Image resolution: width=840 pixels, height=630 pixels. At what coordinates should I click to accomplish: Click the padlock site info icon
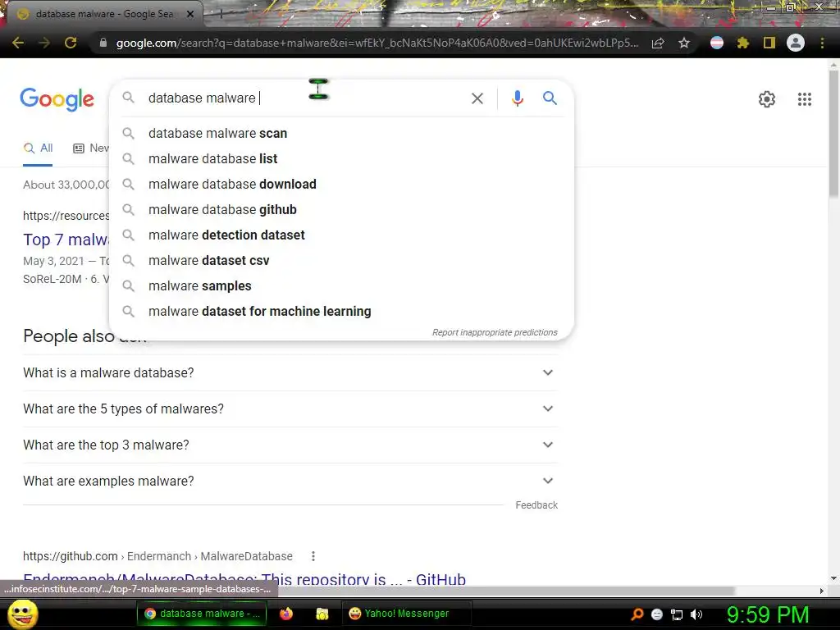point(103,43)
